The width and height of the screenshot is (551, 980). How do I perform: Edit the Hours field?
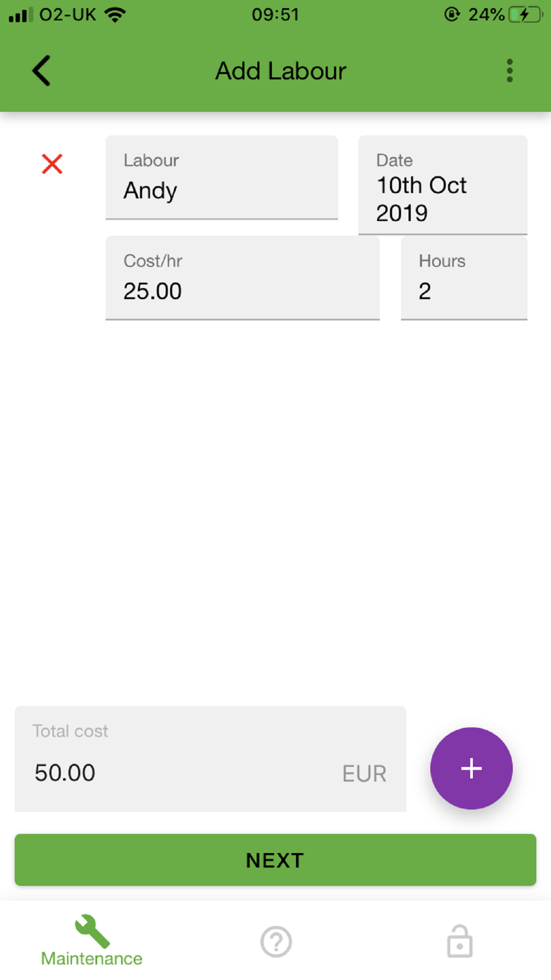coord(464,278)
